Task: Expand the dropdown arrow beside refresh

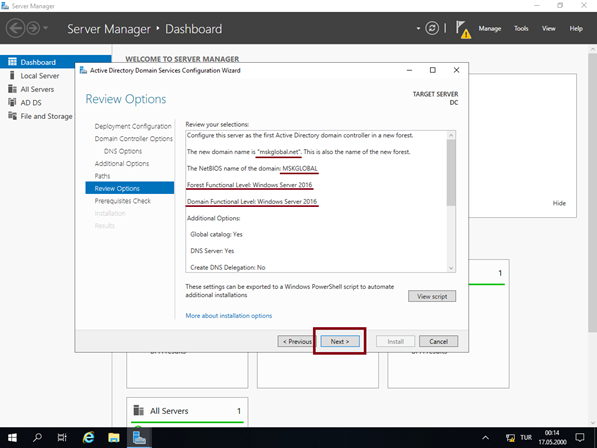Action: (x=418, y=28)
